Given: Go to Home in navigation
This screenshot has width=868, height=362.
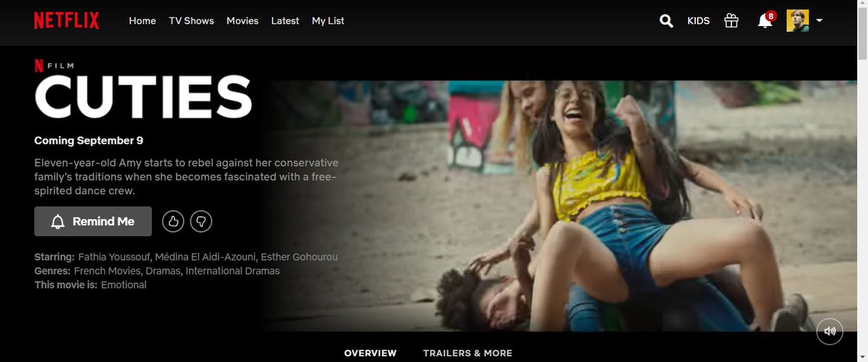Looking at the screenshot, I should click(x=142, y=21).
